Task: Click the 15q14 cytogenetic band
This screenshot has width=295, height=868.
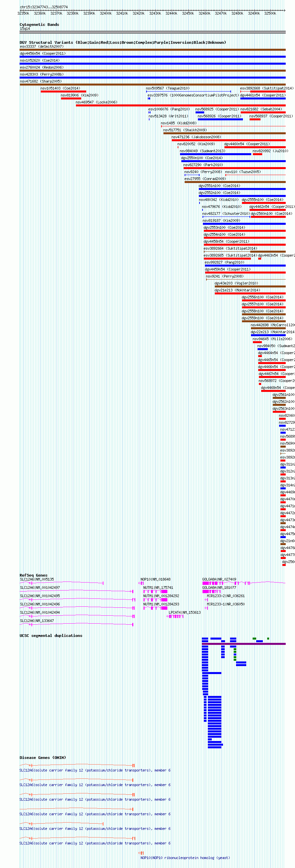Action: pyautogui.click(x=152, y=32)
